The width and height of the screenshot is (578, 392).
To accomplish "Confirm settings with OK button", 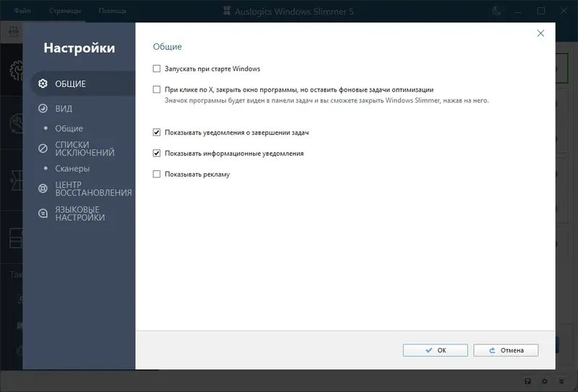I will point(436,350).
